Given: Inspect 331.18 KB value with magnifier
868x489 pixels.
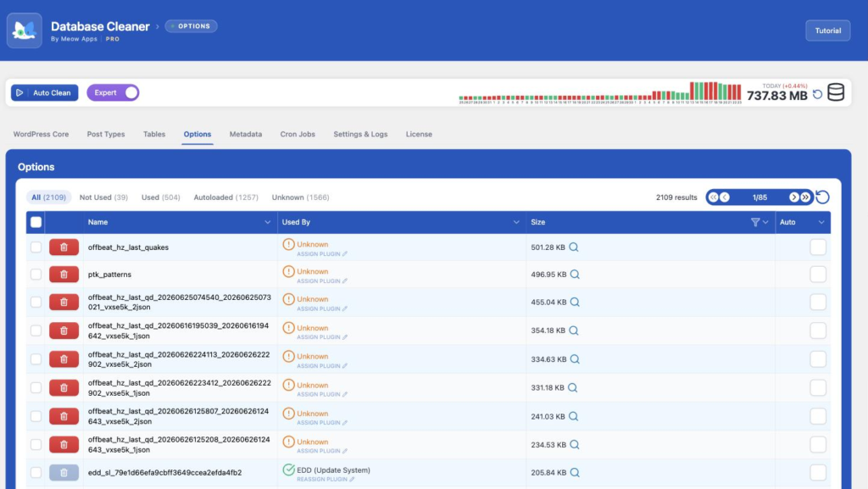Looking at the screenshot, I should point(572,388).
